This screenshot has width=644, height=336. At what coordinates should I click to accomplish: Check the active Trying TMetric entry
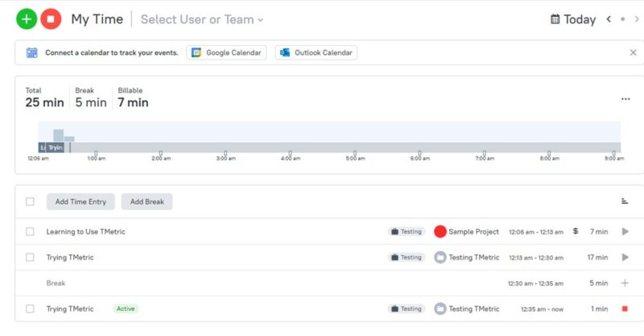click(30, 309)
